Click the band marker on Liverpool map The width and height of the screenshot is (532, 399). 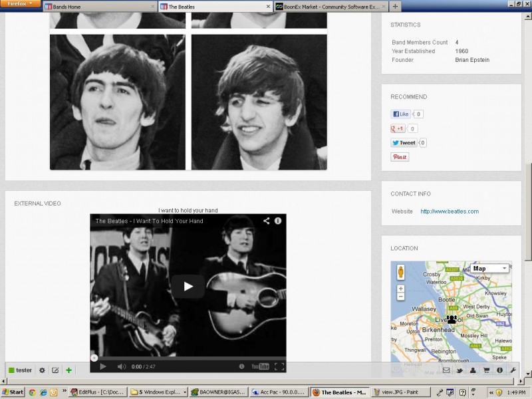point(452,320)
